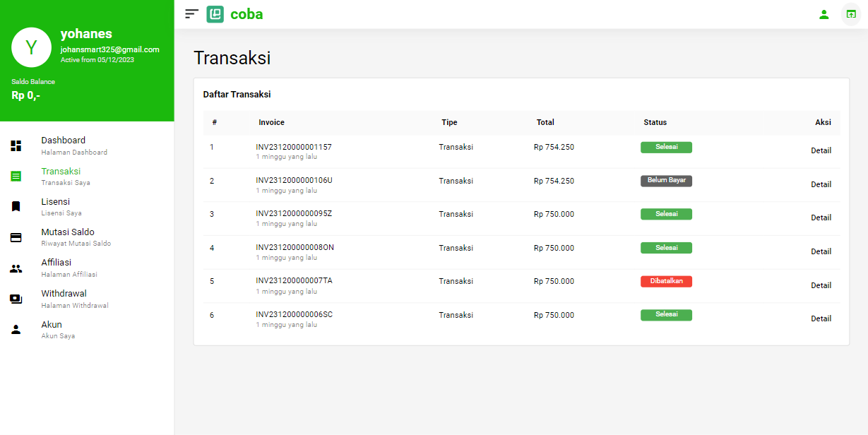Click the red Dibatalkan status badge
Image resolution: width=868 pixels, height=435 pixels.
(x=666, y=281)
